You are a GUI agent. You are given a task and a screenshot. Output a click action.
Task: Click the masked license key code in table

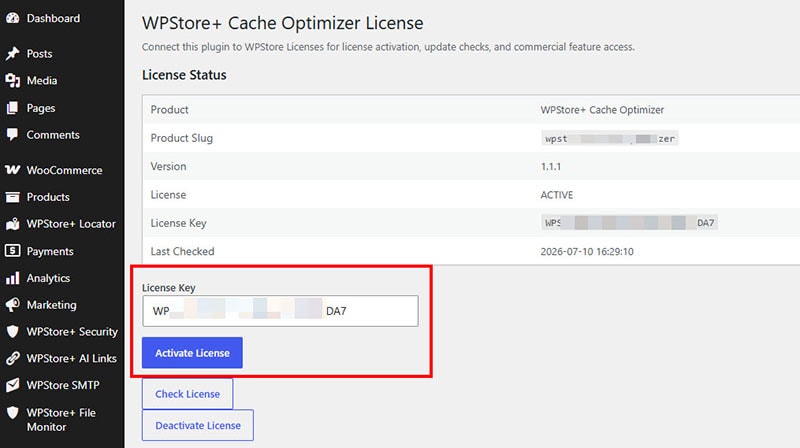[629, 222]
